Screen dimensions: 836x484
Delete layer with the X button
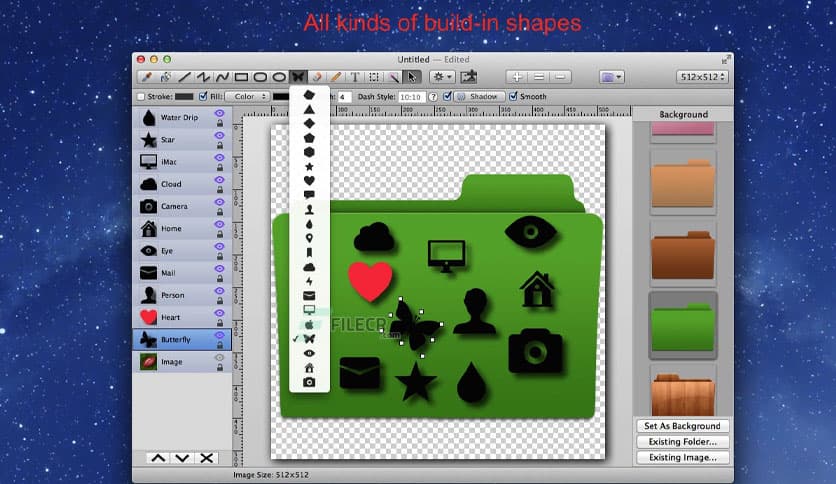[x=207, y=458]
